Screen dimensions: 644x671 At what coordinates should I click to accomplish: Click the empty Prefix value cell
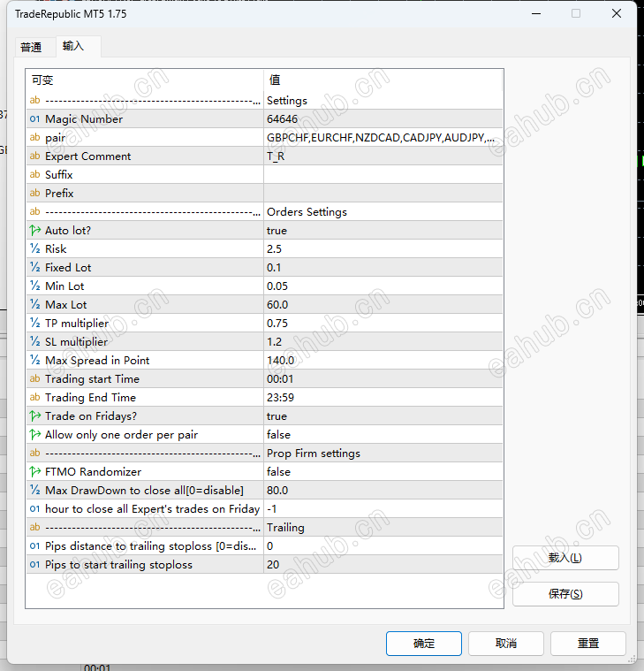[383, 193]
